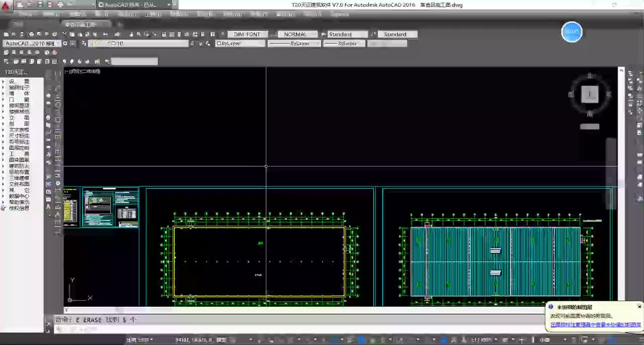This screenshot has width=644, height=345.
Task: Select Zoom Realtime magnifier tool
Action: [138, 34]
